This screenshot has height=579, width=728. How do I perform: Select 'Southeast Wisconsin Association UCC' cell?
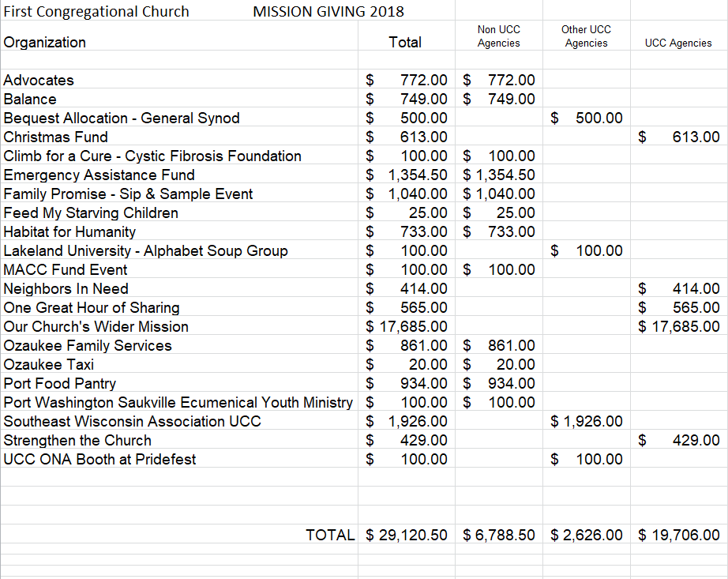(x=132, y=421)
